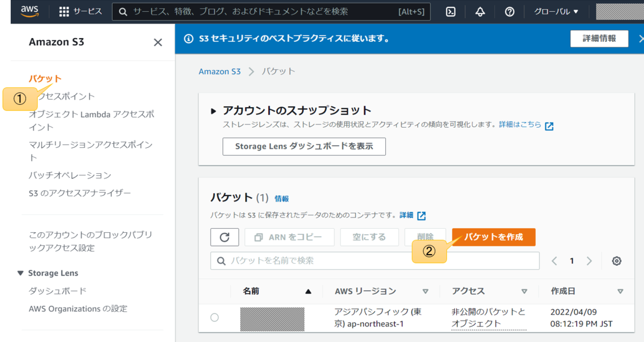Open AWS Organizations の設定
Screen dimensions: 644x342
(78, 309)
